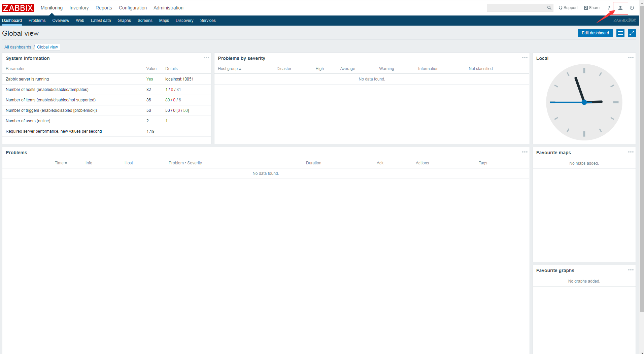Viewport: 644px width, 354px height.
Task: Open System information widget options menu
Action: click(206, 58)
